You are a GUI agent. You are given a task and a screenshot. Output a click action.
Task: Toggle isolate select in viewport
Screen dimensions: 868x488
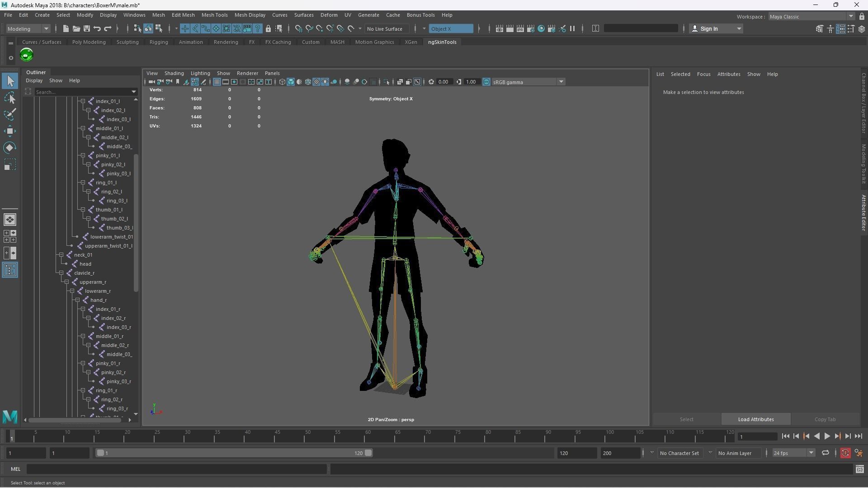(386, 82)
